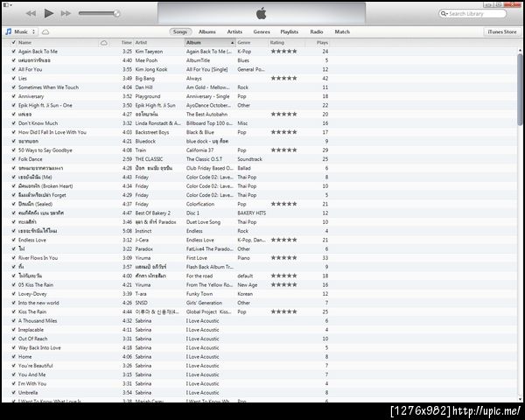Click the rating stars of River Flows In You
The height and width of the screenshot is (420, 525).
coord(283,258)
